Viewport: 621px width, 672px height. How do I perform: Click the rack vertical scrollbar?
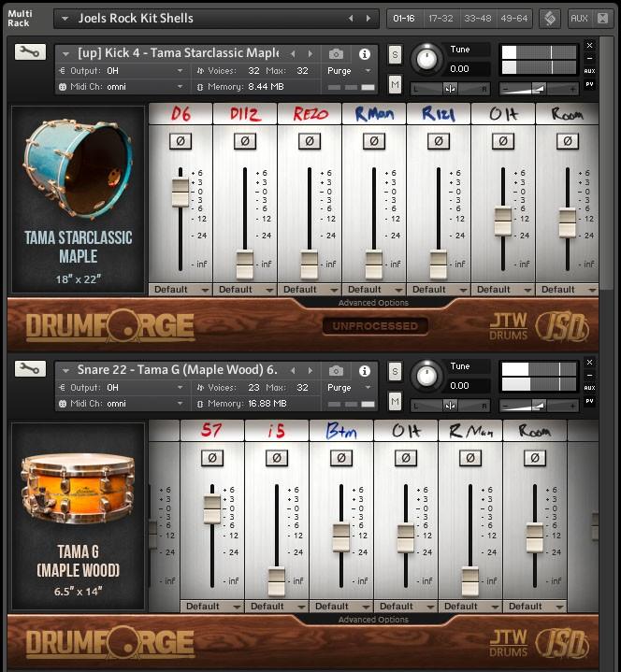606,163
